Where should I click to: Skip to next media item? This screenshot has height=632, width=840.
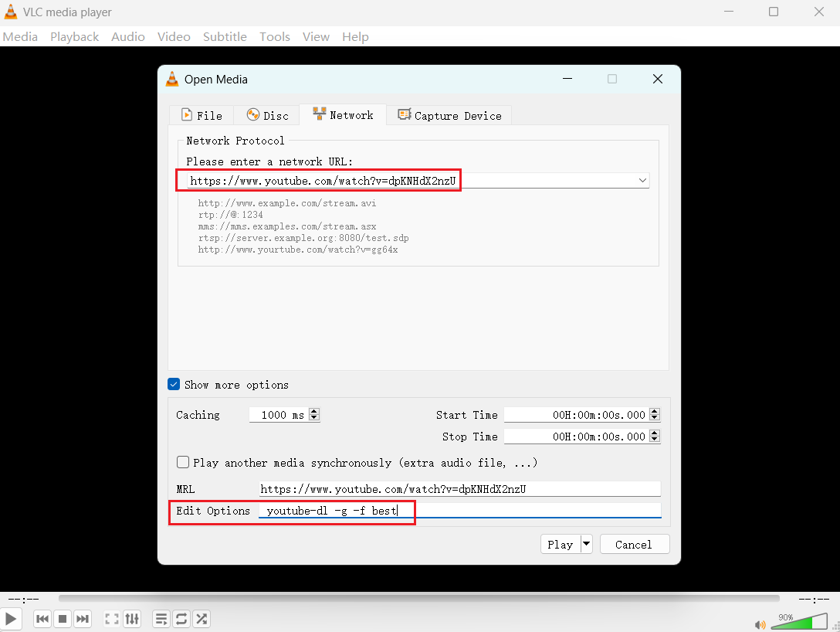83,619
